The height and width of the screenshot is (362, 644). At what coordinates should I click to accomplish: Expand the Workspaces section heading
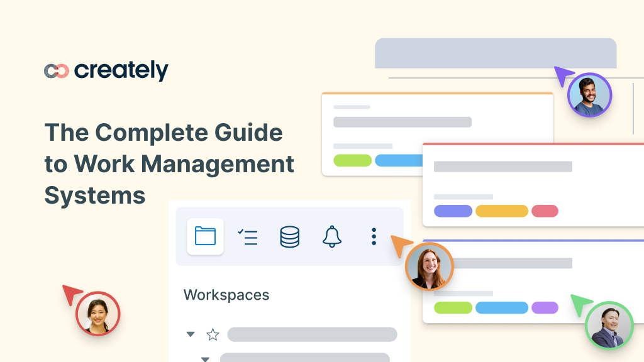[x=226, y=295]
